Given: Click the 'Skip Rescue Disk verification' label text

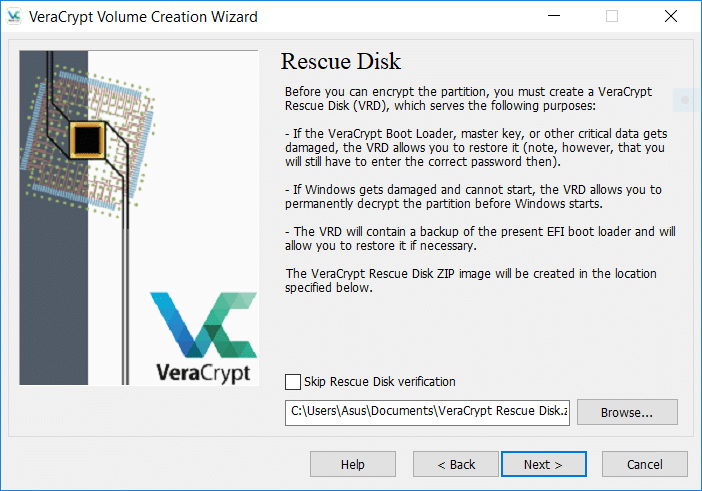Looking at the screenshot, I should 380,382.
